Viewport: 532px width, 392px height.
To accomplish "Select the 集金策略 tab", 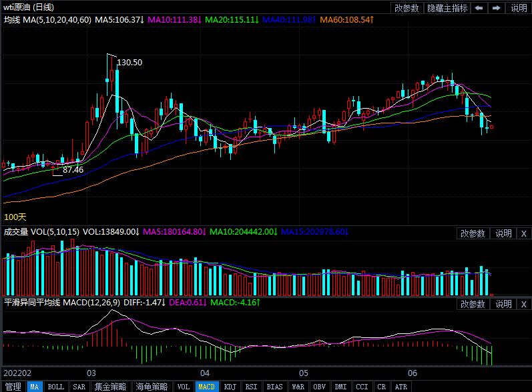I will 110,387.
